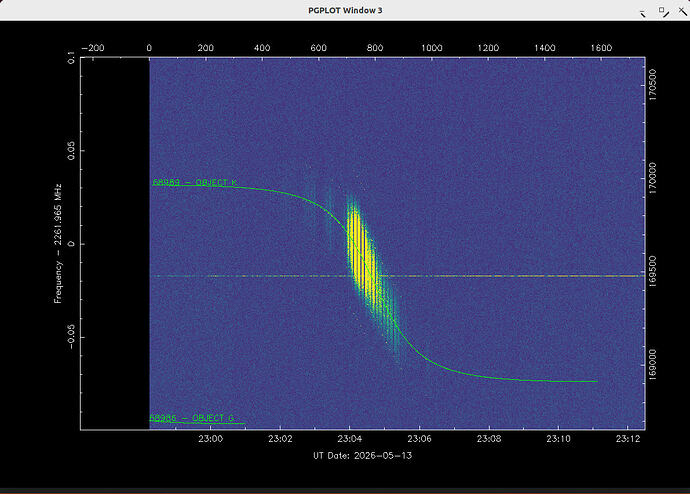690x494 pixels.
Task: Click the 170000 right axis label
Action: (x=652, y=178)
